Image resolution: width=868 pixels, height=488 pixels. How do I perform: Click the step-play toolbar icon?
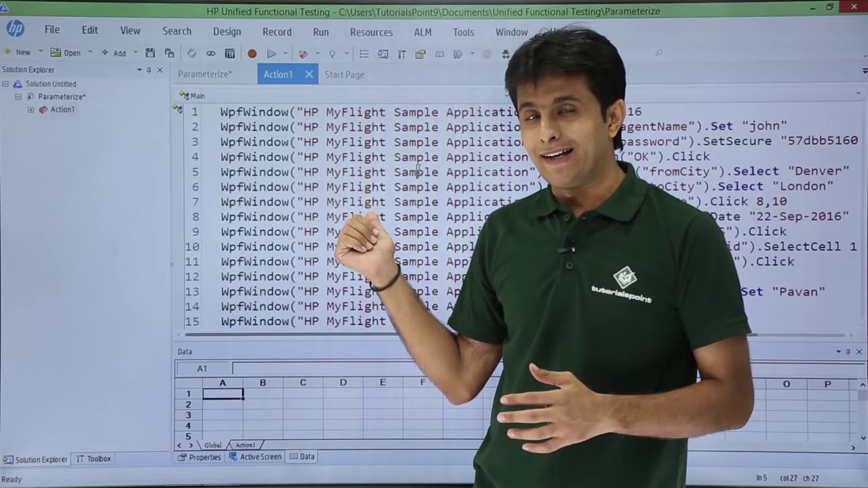[x=458, y=54]
